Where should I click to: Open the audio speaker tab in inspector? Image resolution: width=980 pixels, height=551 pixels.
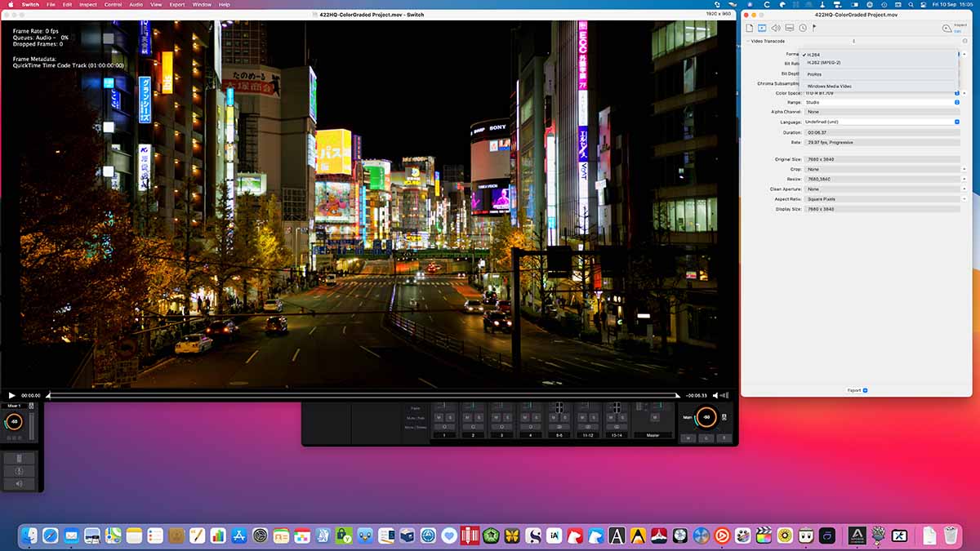click(776, 28)
